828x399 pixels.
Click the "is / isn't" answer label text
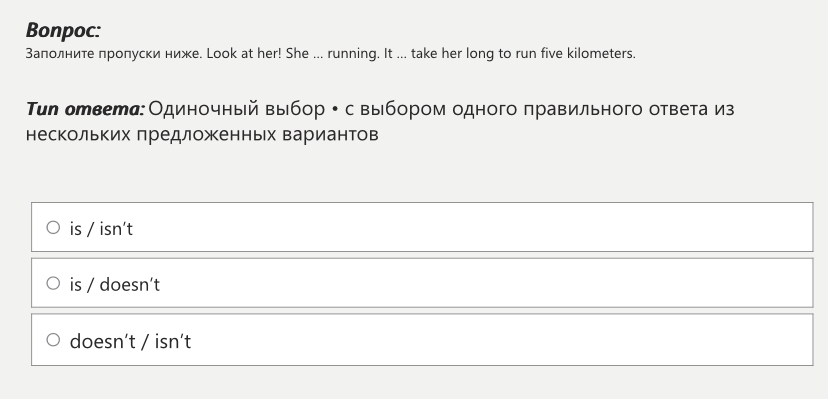click(101, 229)
